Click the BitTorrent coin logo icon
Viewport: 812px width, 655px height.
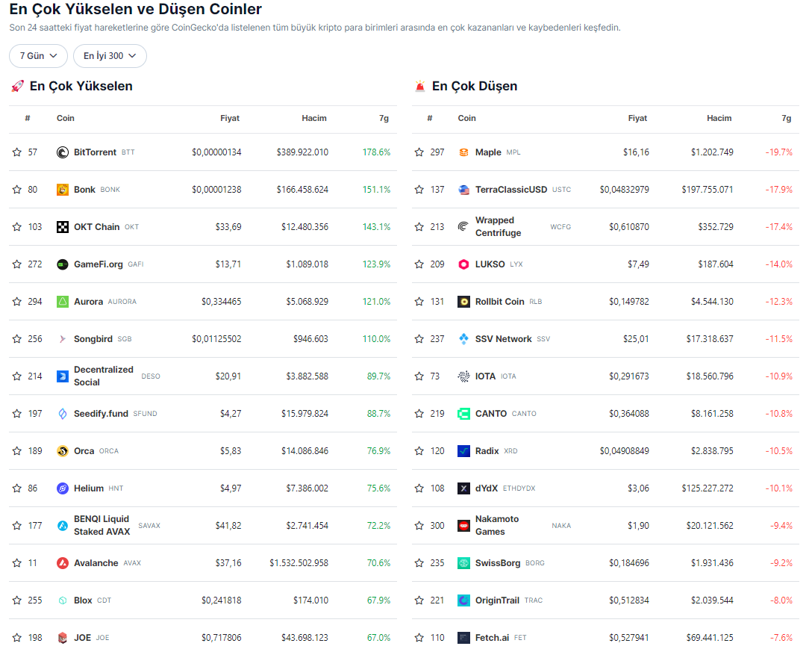[63, 152]
